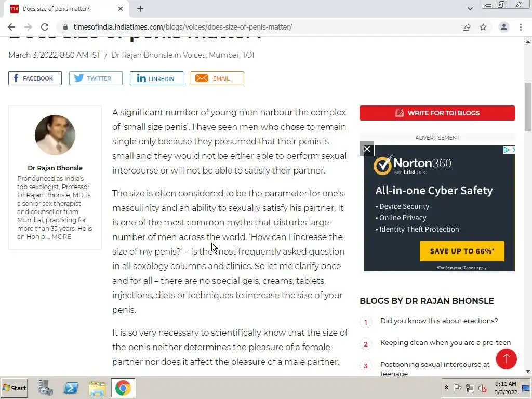Click the Write for TOI Blogs button
The image size is (532, 399).
pos(437,113)
